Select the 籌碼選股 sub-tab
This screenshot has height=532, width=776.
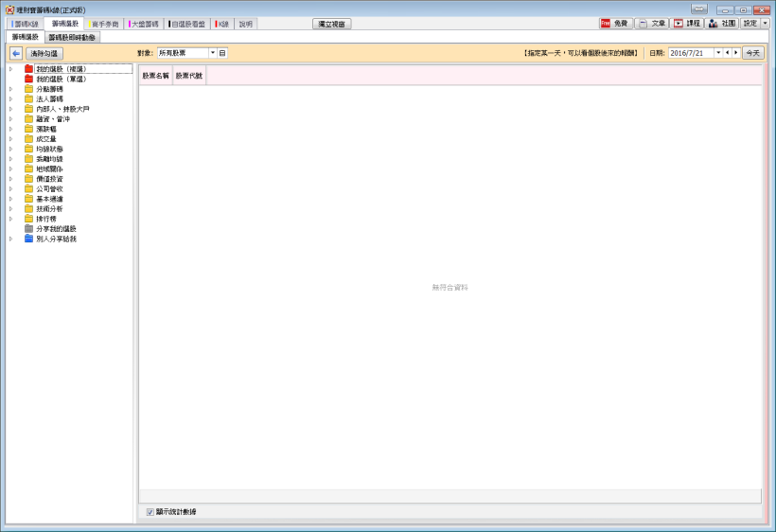tap(26, 37)
